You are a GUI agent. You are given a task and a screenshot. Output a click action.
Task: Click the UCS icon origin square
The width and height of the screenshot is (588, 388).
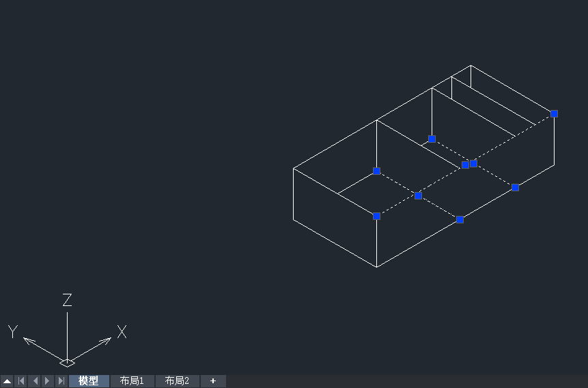coord(67,363)
